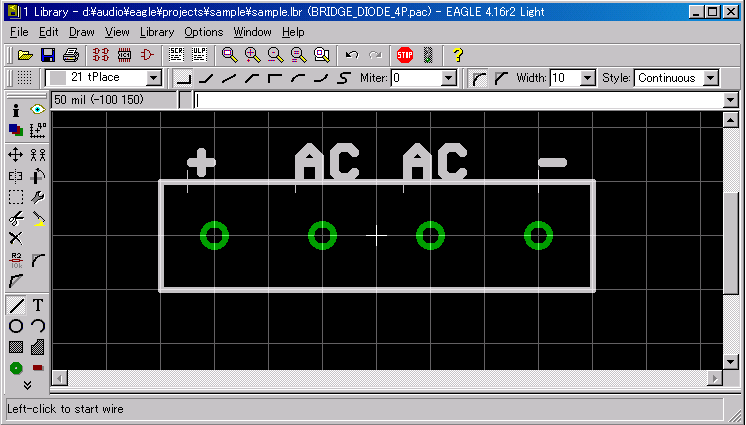Image resolution: width=746 pixels, height=425 pixels.
Task: Click the command line input field
Action: click(459, 100)
